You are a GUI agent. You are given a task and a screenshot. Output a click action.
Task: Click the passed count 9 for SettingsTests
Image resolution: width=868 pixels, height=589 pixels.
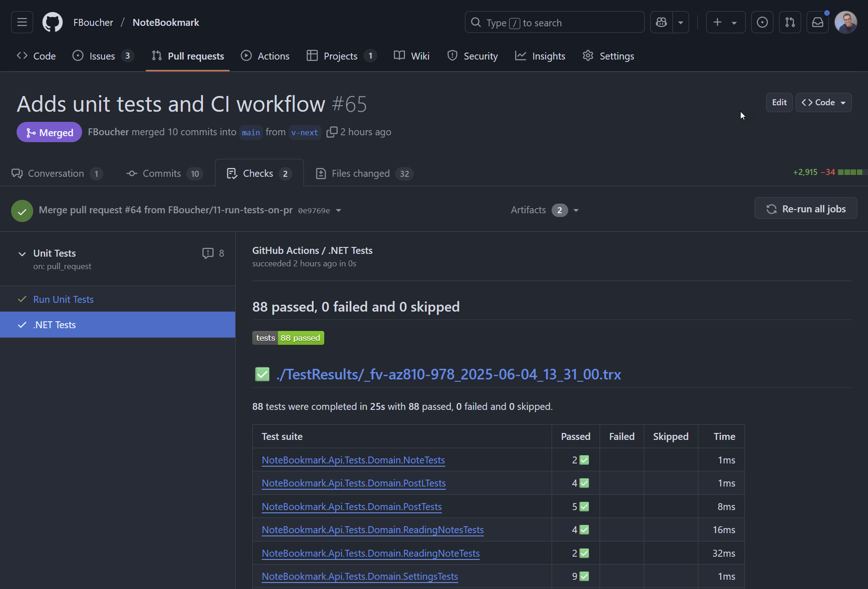pos(580,576)
